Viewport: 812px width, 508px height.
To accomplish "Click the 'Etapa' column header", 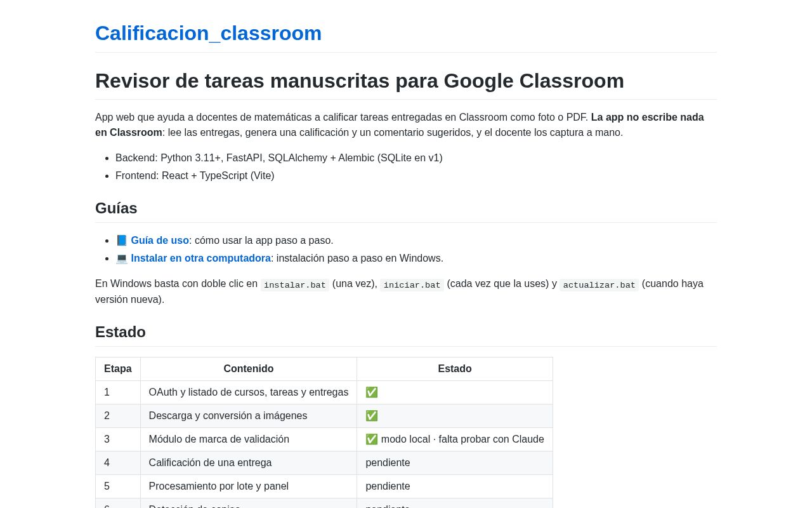I will click(x=118, y=369).
